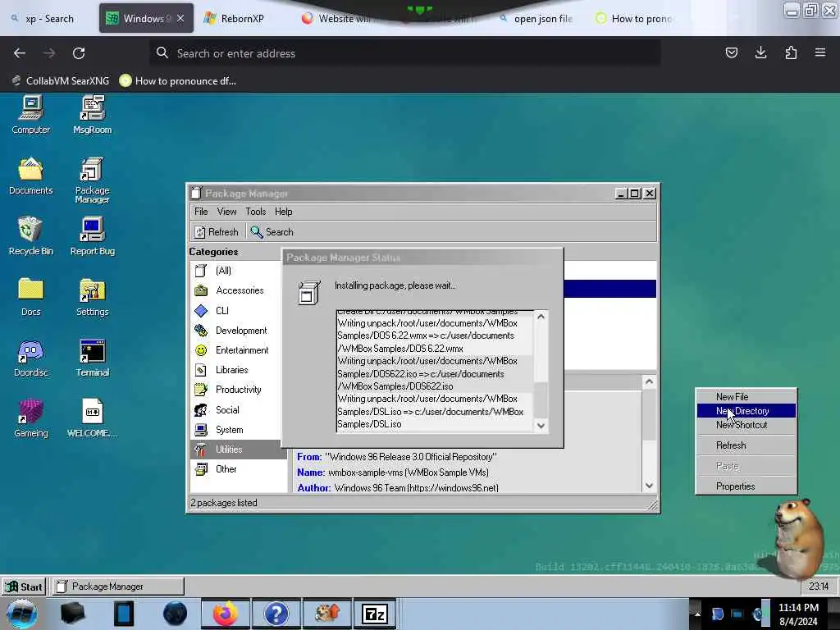Select the CLI category
This screenshot has height=630, width=840.
tap(235, 311)
